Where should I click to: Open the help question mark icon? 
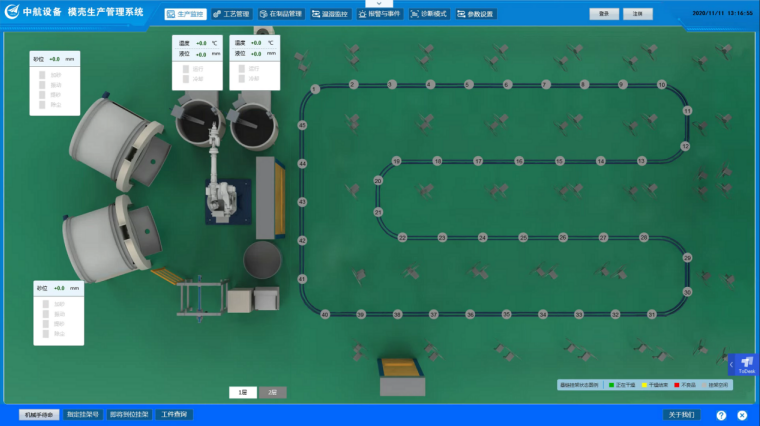[x=721, y=415]
